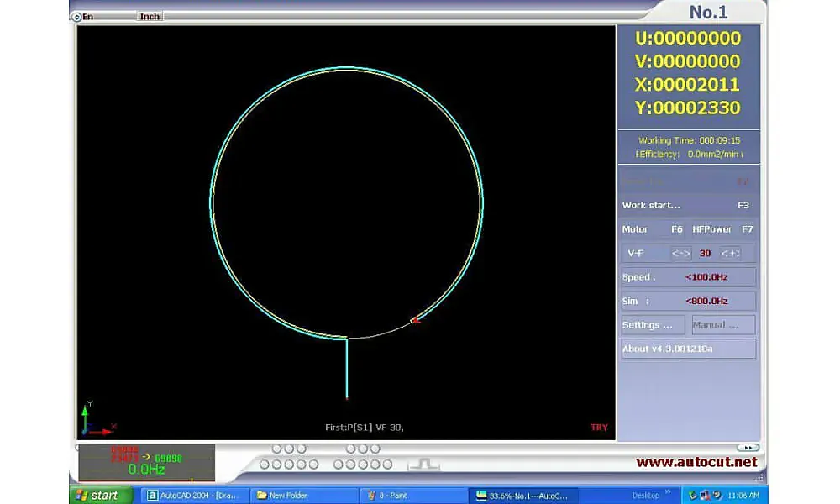
Task: Click the Desktop toolbar on taskbar
Action: 645,496
